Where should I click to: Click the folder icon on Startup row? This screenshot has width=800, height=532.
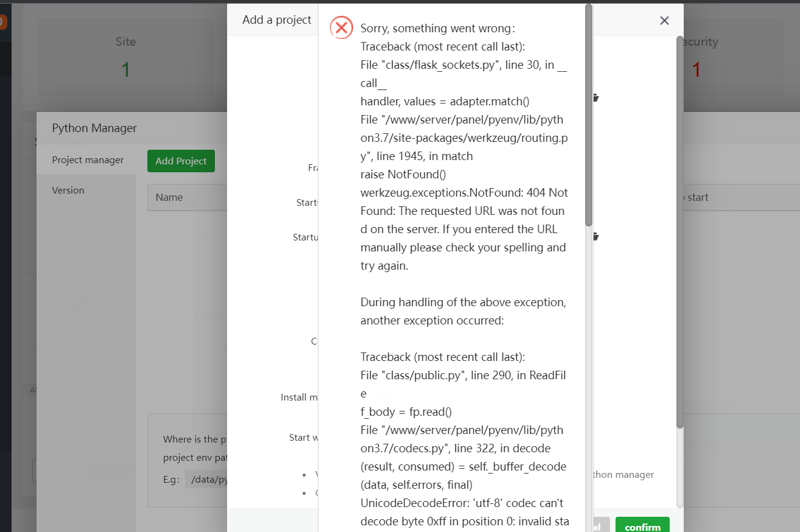(x=596, y=237)
